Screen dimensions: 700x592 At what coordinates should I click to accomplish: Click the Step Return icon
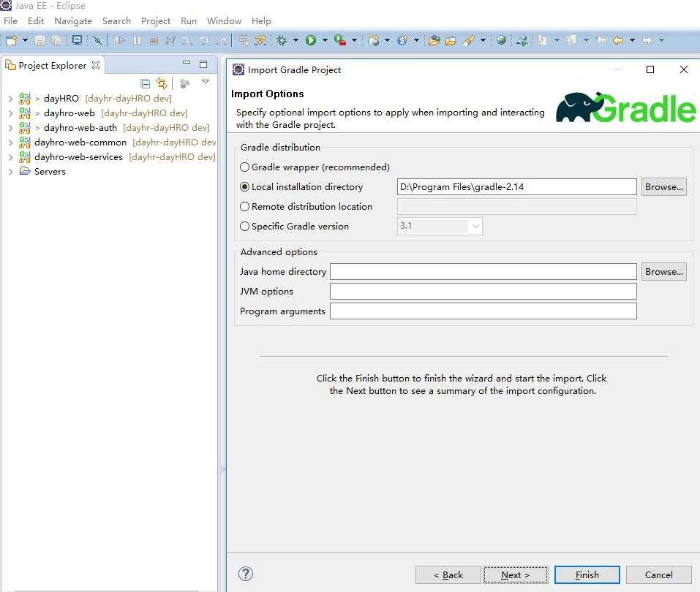coord(221,41)
